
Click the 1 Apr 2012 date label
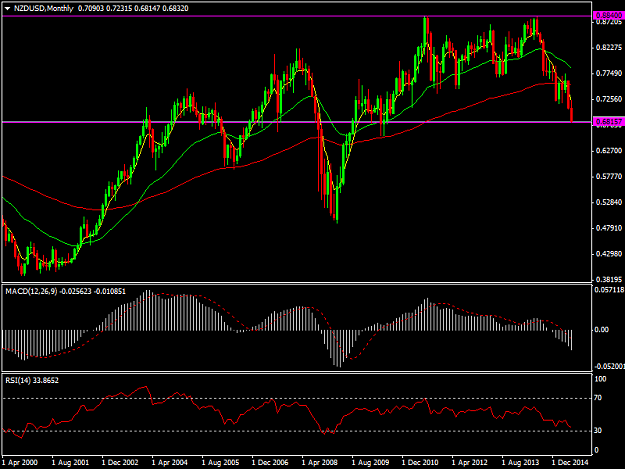pyautogui.click(x=470, y=463)
